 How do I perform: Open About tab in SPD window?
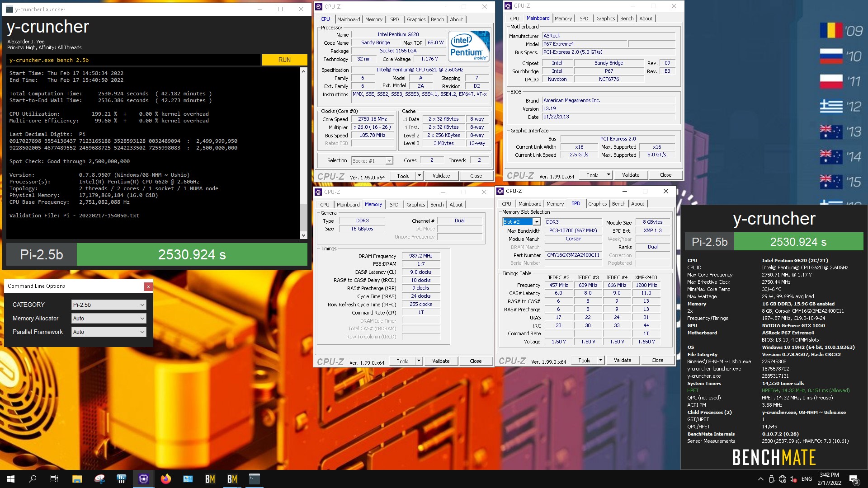coord(637,204)
